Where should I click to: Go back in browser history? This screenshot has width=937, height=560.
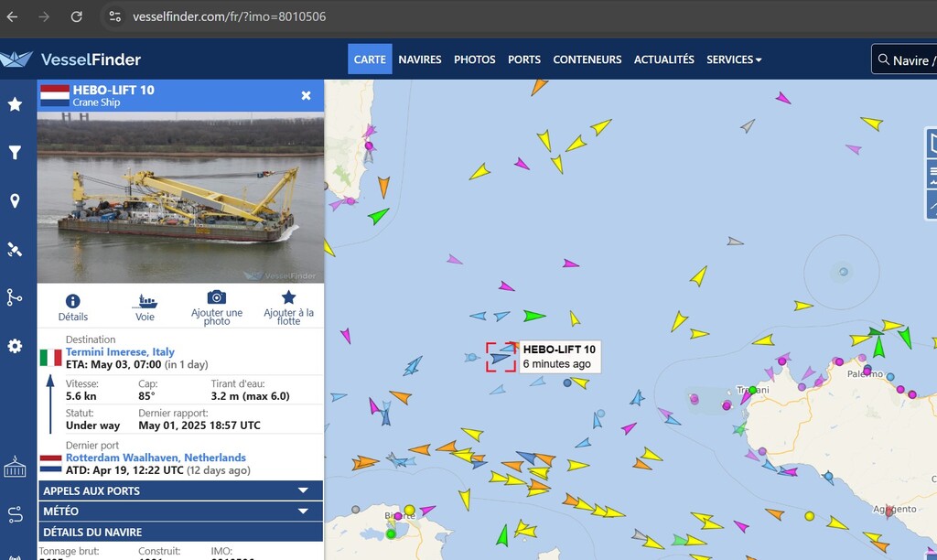coord(12,16)
